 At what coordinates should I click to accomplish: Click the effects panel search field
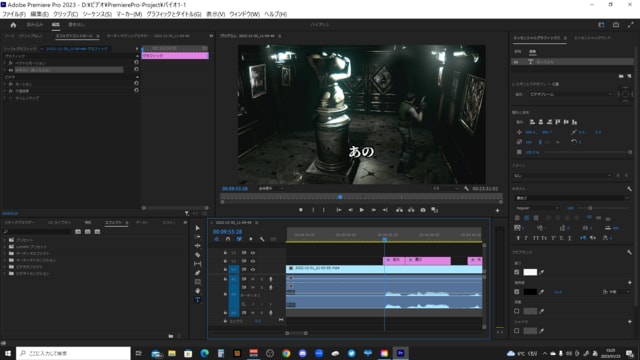point(38,231)
